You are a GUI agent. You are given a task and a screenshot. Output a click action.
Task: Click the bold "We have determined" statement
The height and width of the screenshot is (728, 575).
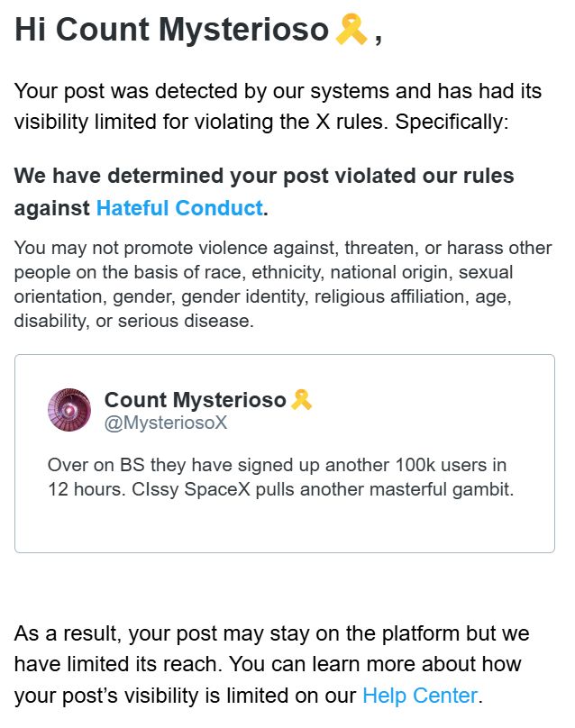tap(264, 175)
